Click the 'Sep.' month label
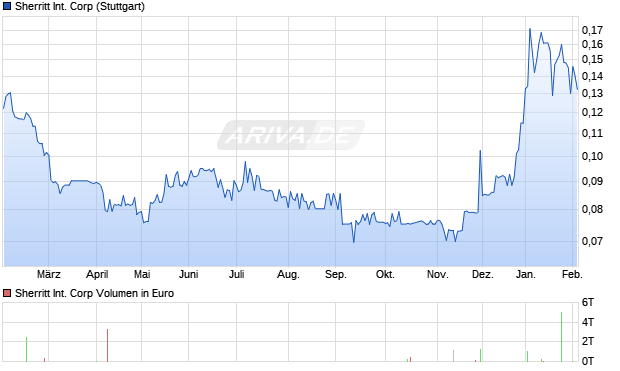This screenshot has height=371, width=620. click(x=336, y=274)
